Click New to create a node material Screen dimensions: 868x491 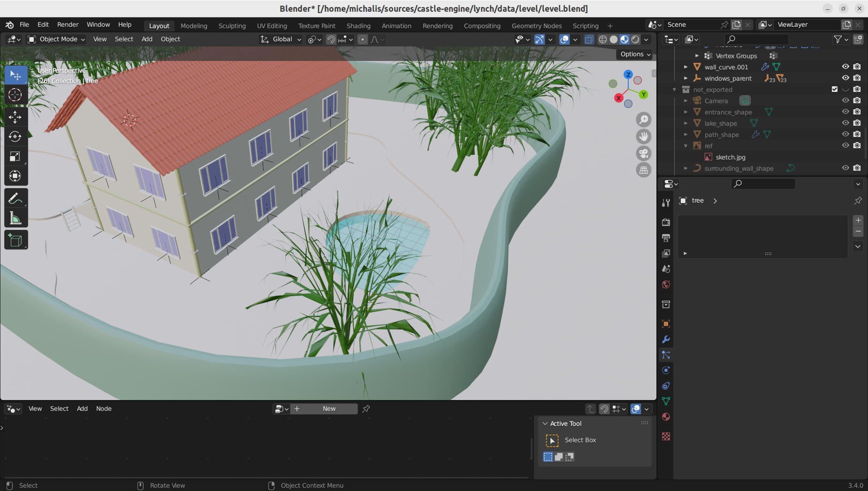[329, 408]
